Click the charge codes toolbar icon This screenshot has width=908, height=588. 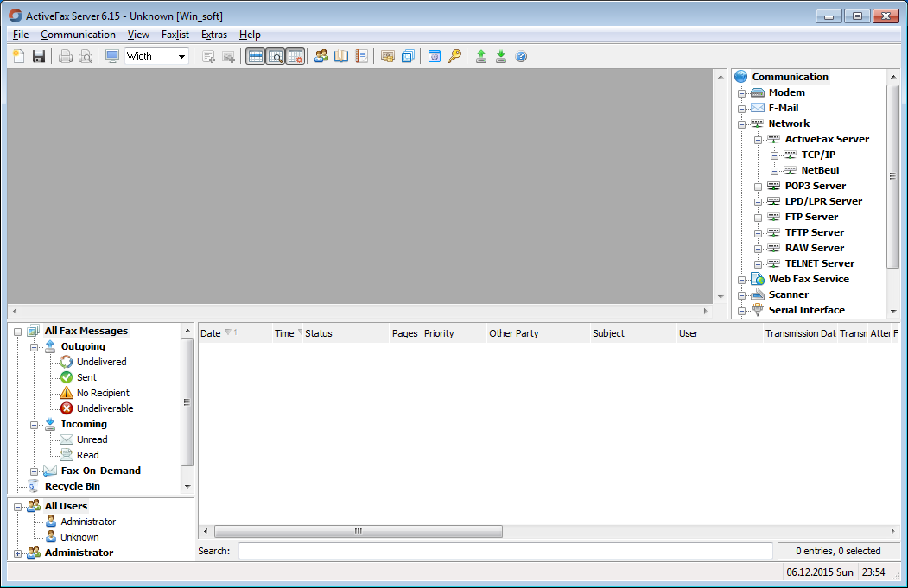[388, 56]
